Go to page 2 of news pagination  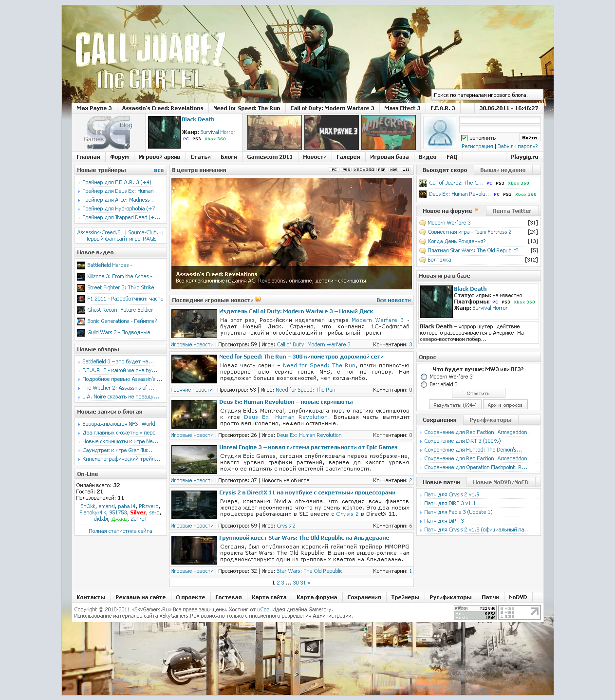point(278,583)
